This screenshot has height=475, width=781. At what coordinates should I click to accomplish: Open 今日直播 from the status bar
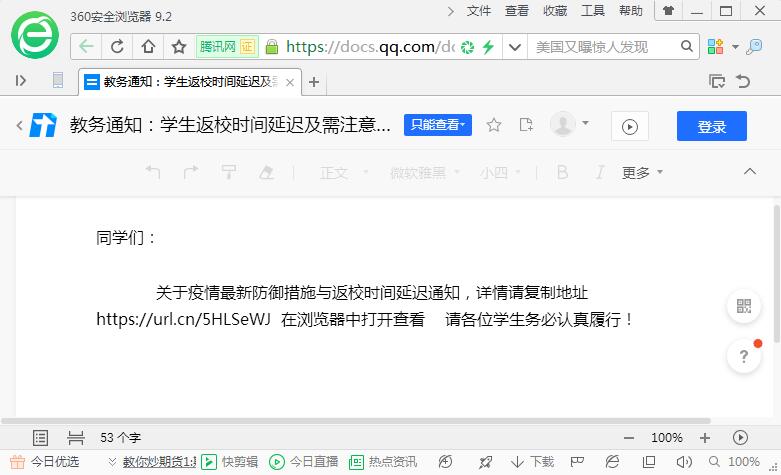(x=303, y=462)
